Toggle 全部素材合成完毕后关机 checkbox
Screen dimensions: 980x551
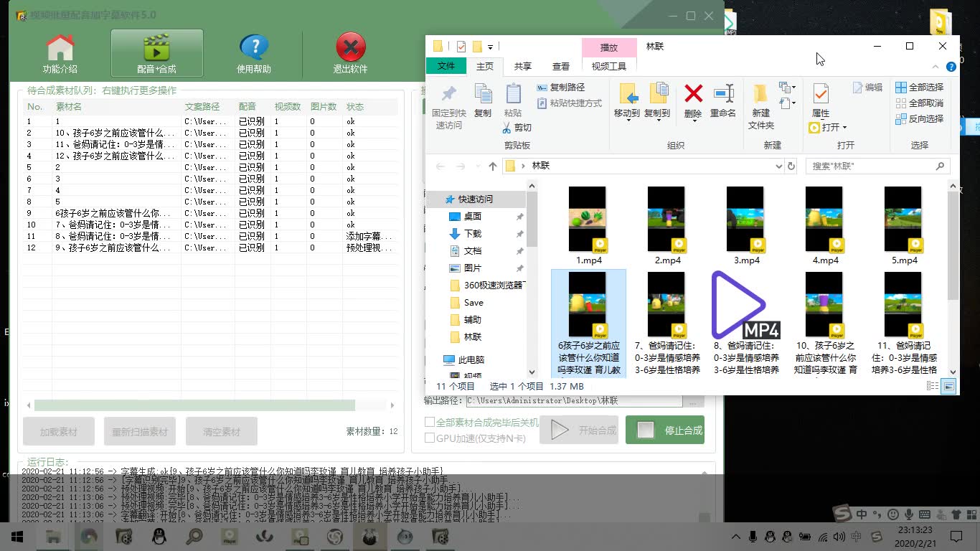coord(430,422)
